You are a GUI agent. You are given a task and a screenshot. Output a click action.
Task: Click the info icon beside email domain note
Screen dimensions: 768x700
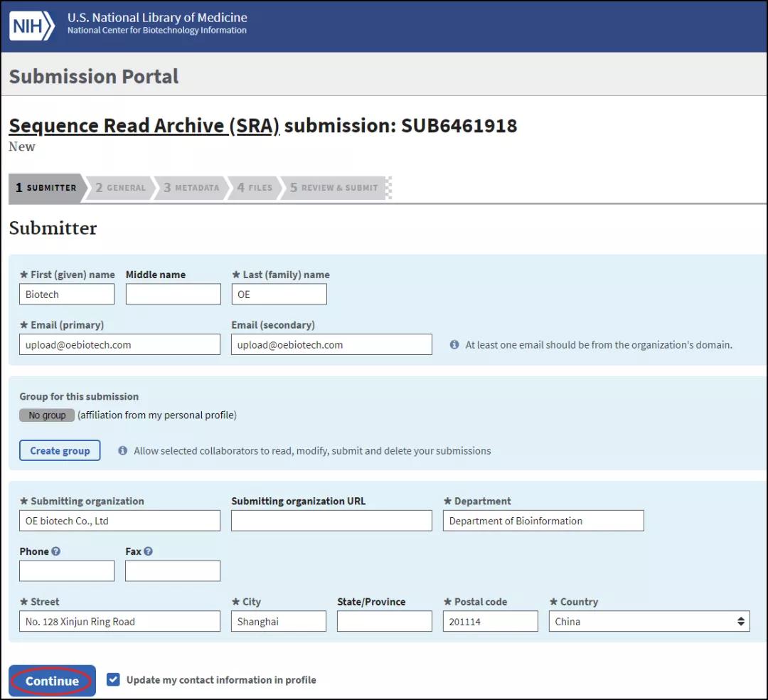tap(454, 344)
